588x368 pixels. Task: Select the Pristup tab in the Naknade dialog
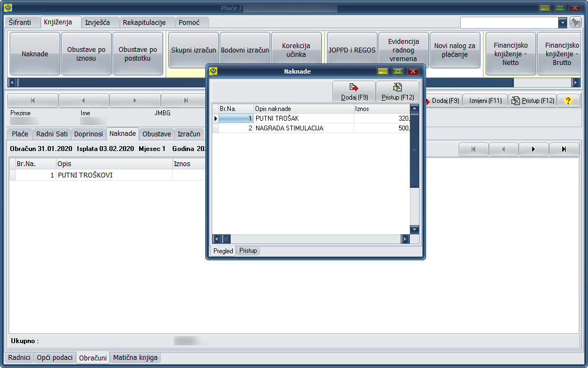click(x=248, y=251)
